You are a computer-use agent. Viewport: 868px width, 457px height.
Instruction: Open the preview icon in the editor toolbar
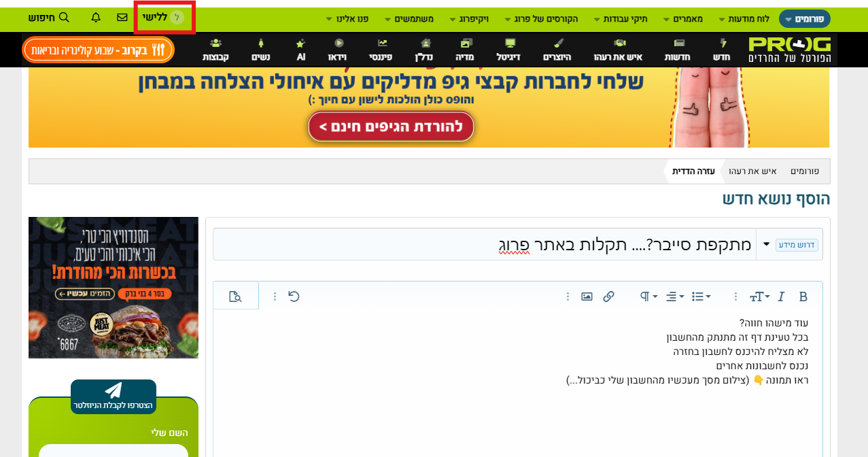(x=236, y=297)
